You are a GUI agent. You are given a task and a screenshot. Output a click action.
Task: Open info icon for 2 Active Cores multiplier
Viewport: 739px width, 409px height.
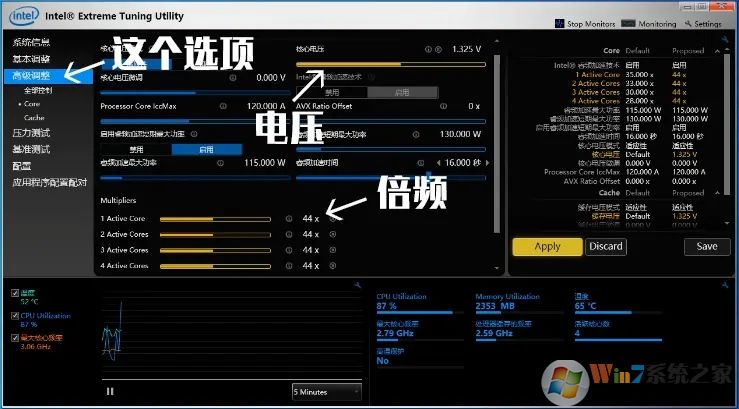tap(289, 234)
